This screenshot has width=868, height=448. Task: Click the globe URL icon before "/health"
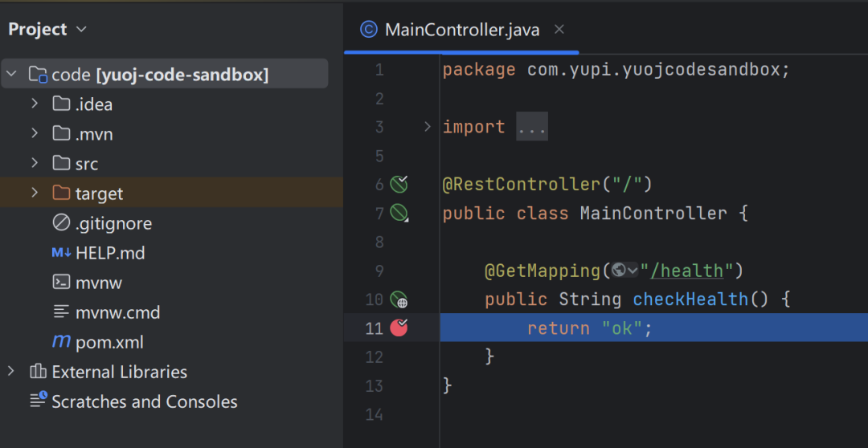click(619, 271)
